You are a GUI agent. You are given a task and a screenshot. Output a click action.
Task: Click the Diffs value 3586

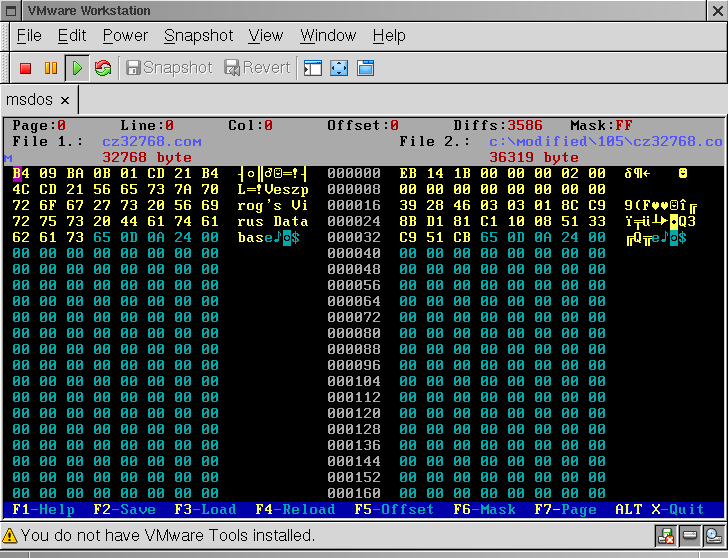525,125
